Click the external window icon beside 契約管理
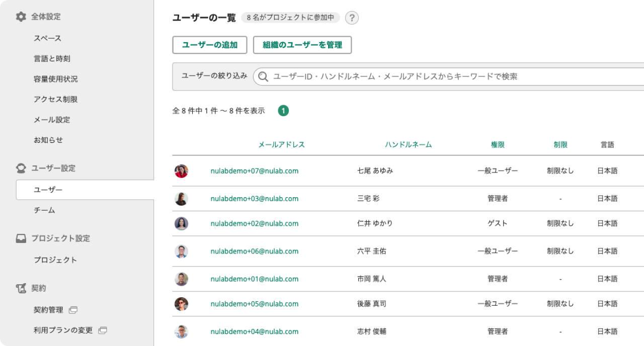 [x=73, y=310]
